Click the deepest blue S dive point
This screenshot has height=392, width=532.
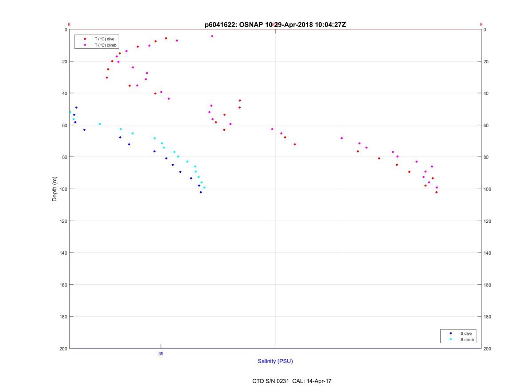[200, 192]
